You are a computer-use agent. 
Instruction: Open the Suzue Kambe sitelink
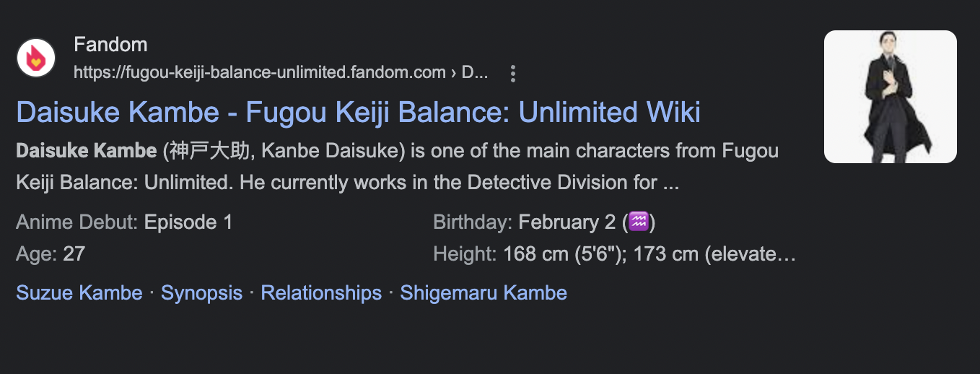point(79,292)
